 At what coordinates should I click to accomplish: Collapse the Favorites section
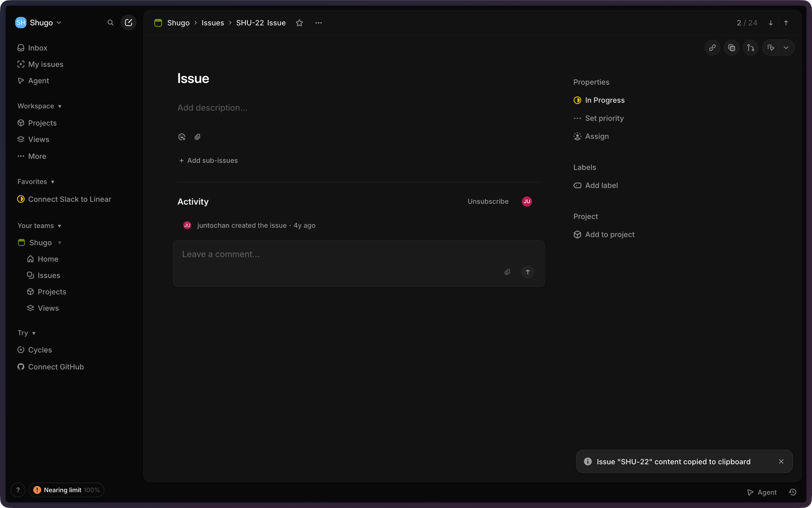click(36, 182)
